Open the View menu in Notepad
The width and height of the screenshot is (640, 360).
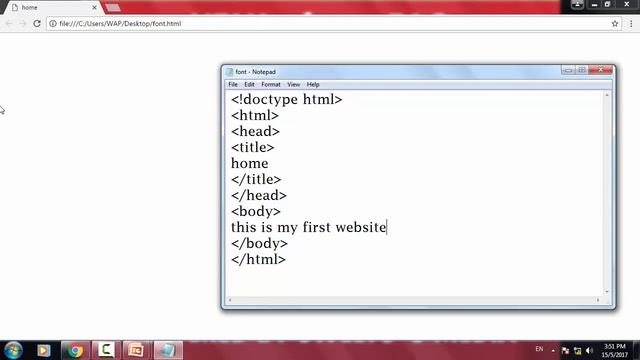(x=293, y=84)
